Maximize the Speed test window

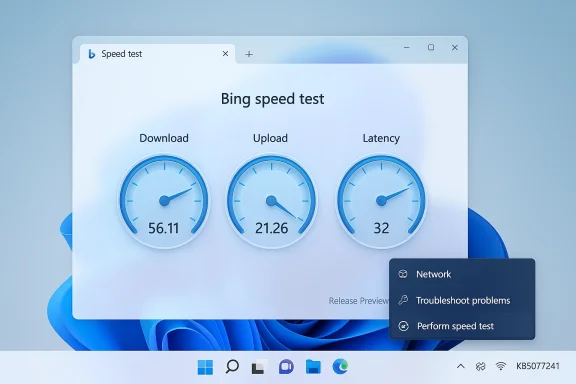431,47
